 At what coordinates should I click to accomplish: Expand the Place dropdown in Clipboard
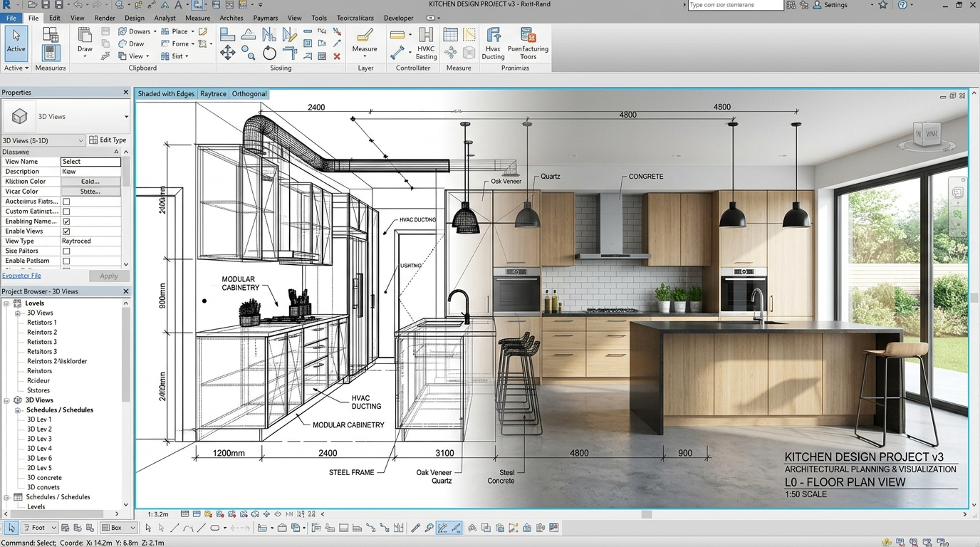pyautogui.click(x=194, y=31)
